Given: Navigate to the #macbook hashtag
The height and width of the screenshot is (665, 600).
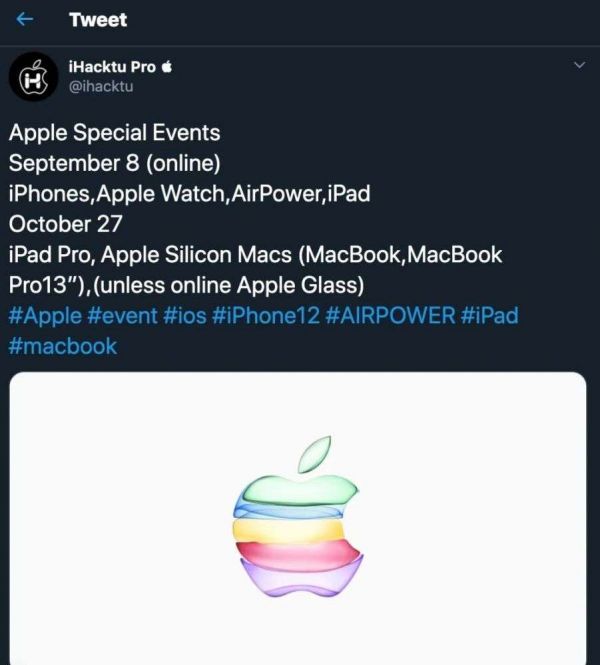Looking at the screenshot, I should coord(62,346).
